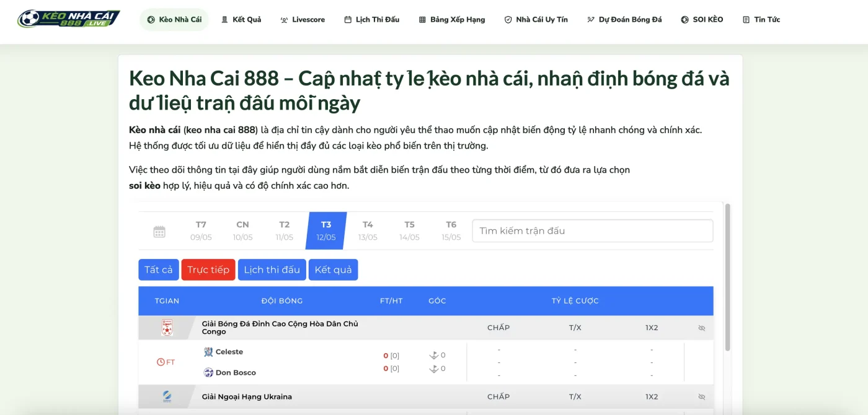Click the FT clock status icon
This screenshot has height=415, width=868.
161,362
